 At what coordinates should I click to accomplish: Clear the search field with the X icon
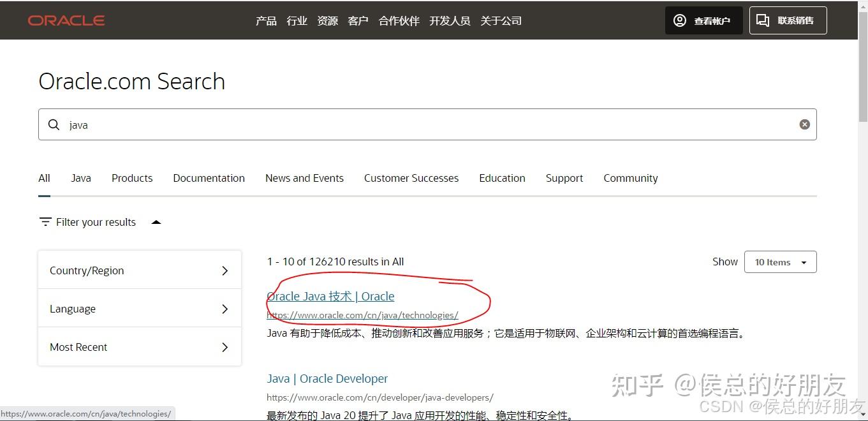(804, 124)
